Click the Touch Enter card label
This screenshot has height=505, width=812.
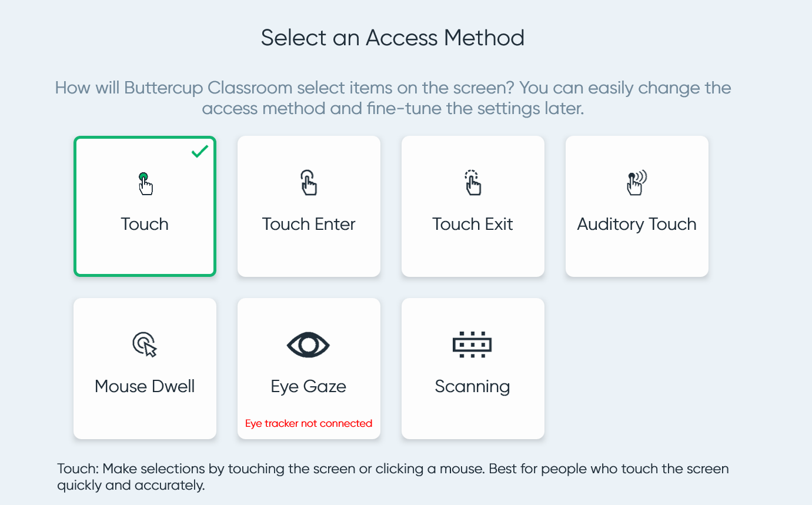point(309,224)
